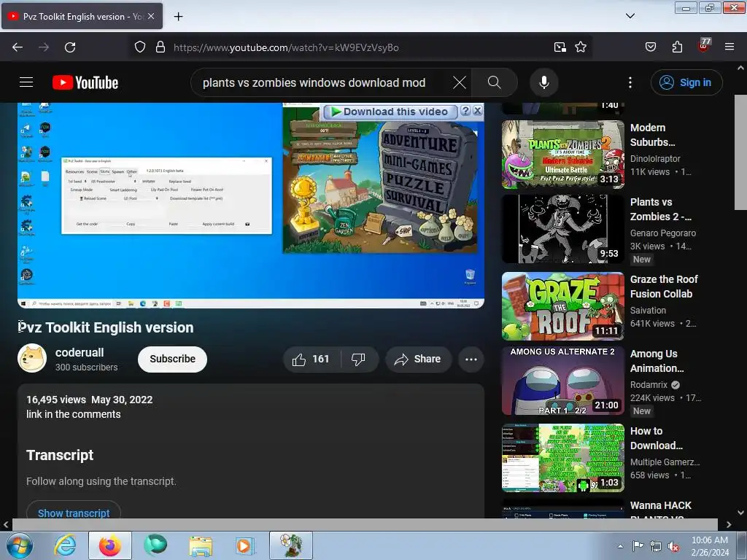Screen dimensions: 747x560
Task: Click the vertical page scrollbar thumb
Action: [x=740, y=152]
